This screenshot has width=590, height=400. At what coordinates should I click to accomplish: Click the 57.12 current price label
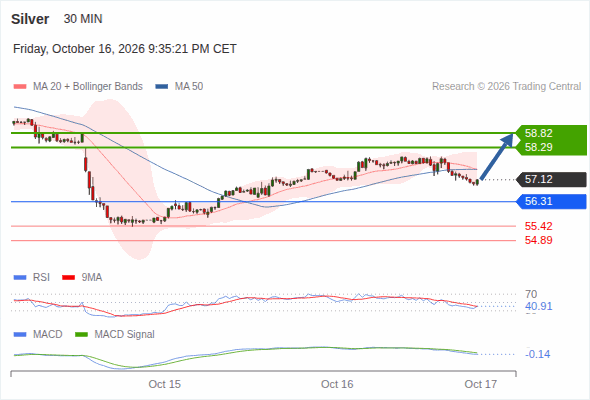(539, 179)
